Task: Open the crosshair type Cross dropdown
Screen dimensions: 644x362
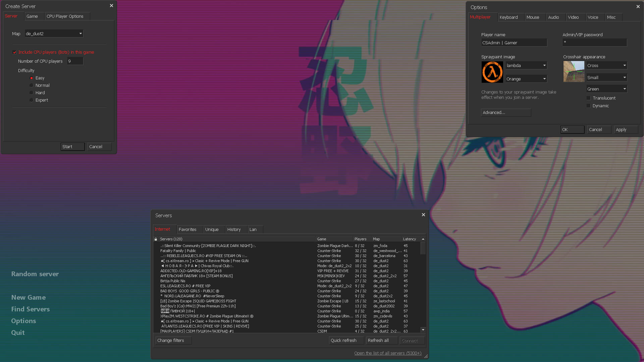Action: pyautogui.click(x=607, y=65)
